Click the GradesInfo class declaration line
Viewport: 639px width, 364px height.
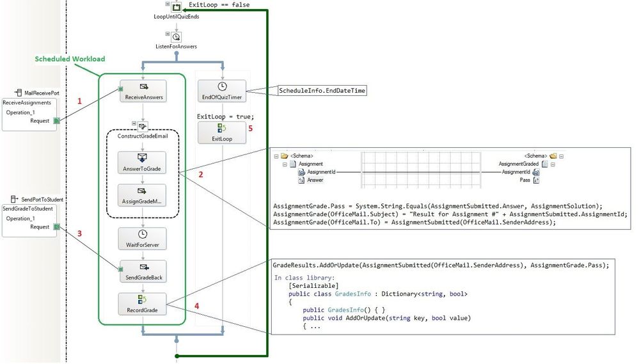click(x=378, y=294)
